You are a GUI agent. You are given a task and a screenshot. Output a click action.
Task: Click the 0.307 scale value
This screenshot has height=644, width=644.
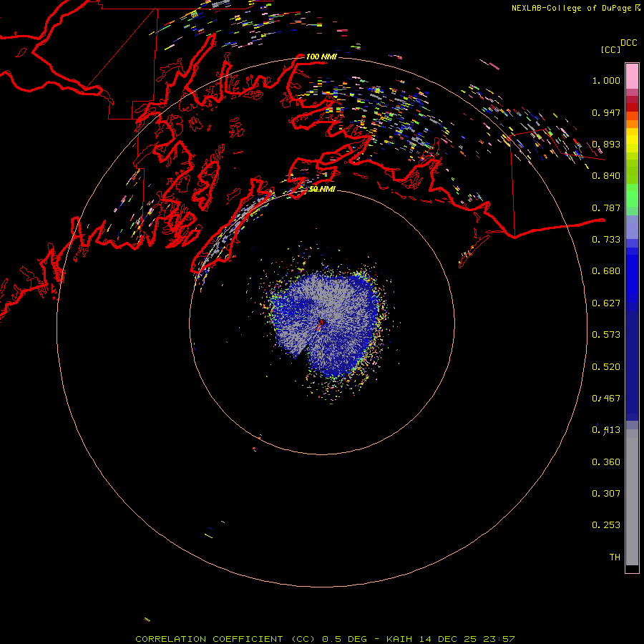tap(606, 494)
